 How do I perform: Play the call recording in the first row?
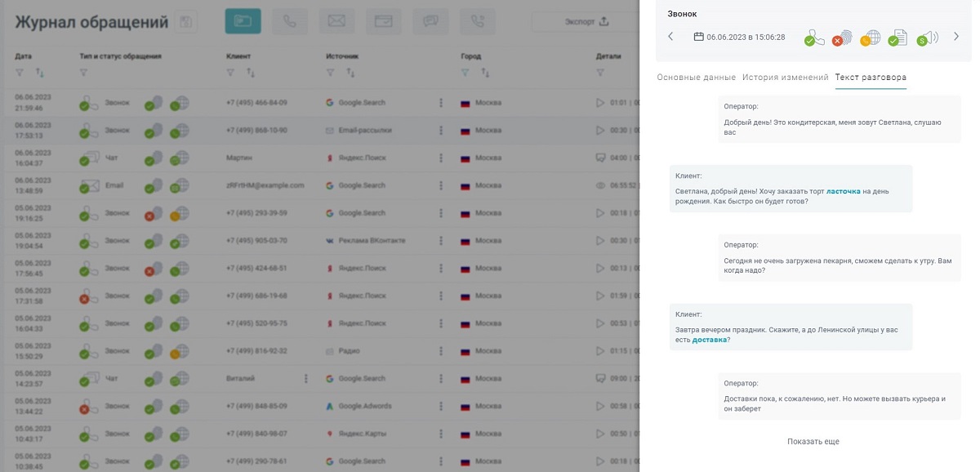tap(600, 103)
